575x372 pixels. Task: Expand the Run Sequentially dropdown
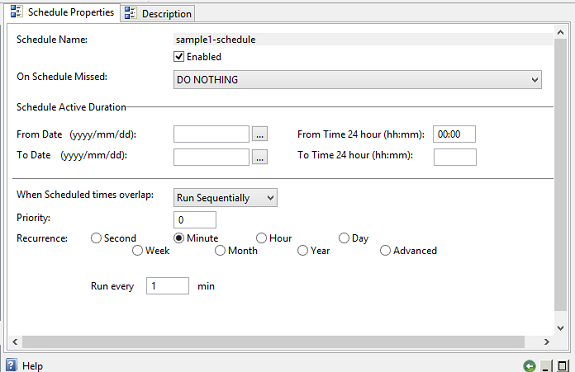(x=225, y=198)
